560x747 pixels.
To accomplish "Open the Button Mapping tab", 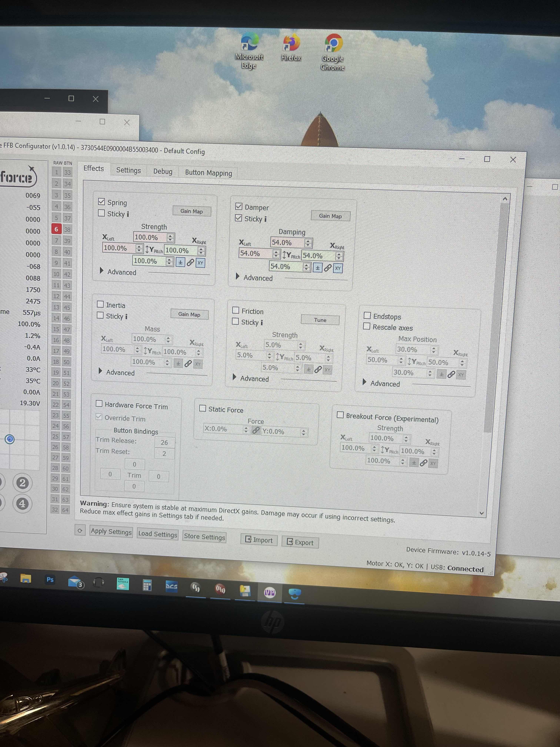I will click(x=208, y=173).
